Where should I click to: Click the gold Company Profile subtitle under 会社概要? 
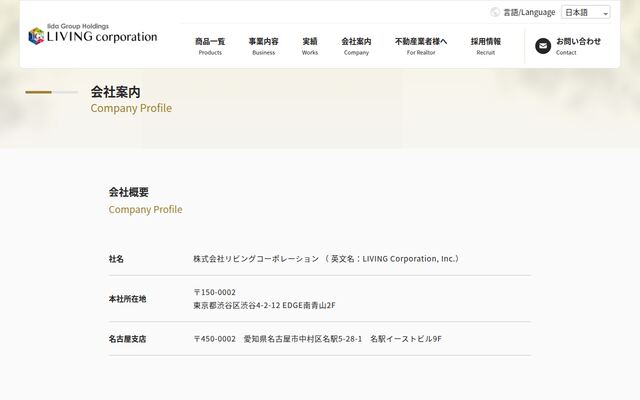point(145,209)
